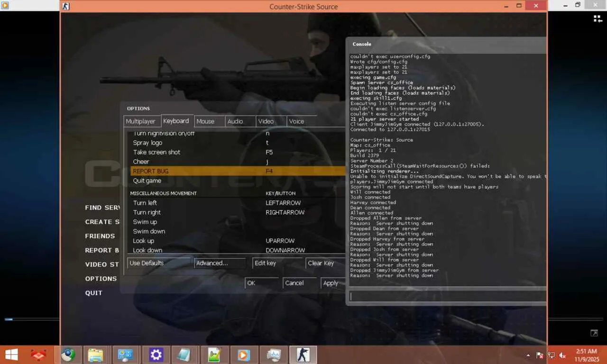This screenshot has height=364, width=607.
Task: Click the UPARROW key binding value
Action: pos(280,241)
